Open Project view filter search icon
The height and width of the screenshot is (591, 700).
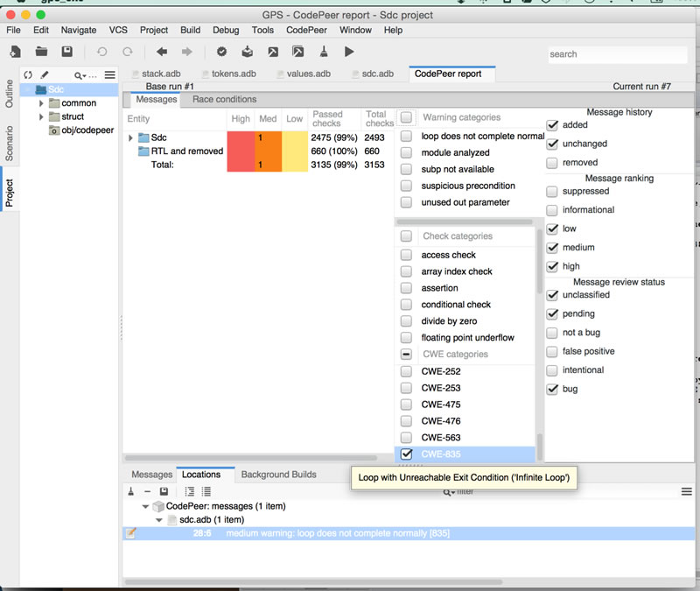(x=80, y=76)
